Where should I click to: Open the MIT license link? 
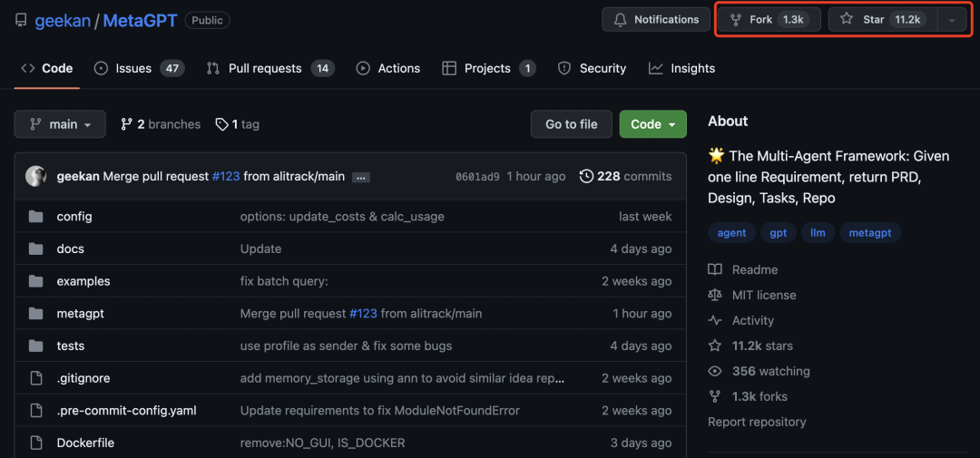click(x=764, y=295)
